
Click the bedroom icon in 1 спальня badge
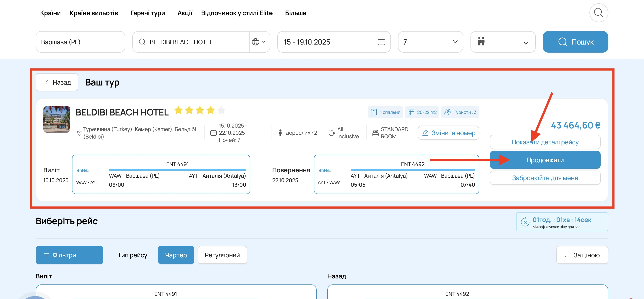tap(374, 112)
